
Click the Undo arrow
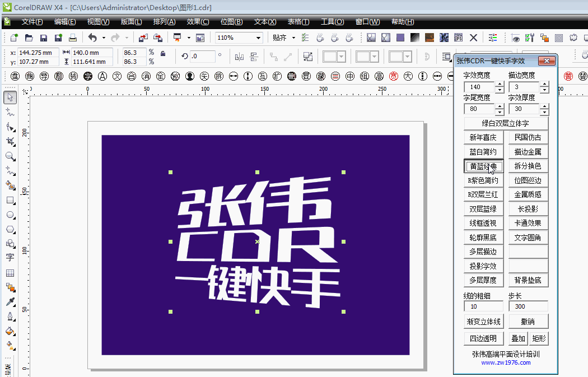92,38
